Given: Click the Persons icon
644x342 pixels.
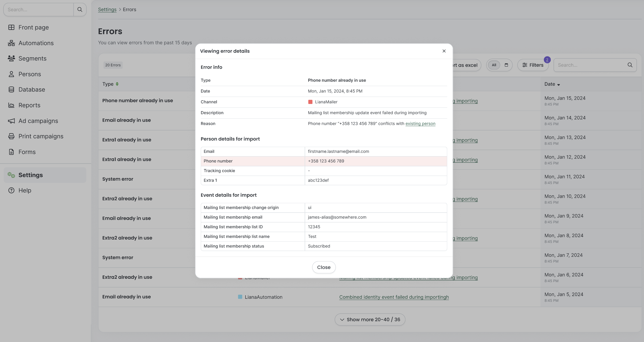Looking at the screenshot, I should (11, 74).
